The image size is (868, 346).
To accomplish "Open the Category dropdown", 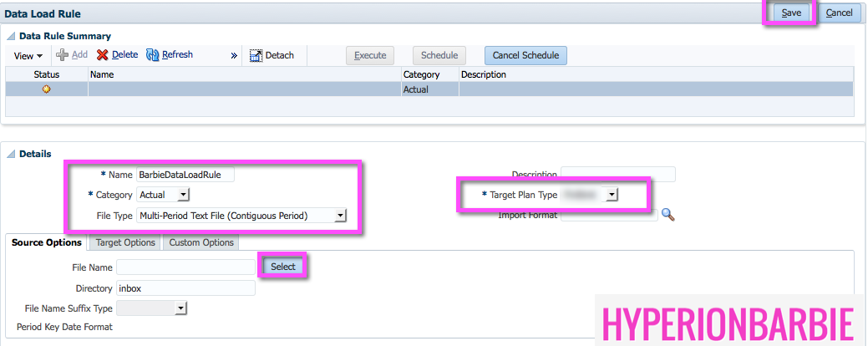I will tap(184, 195).
